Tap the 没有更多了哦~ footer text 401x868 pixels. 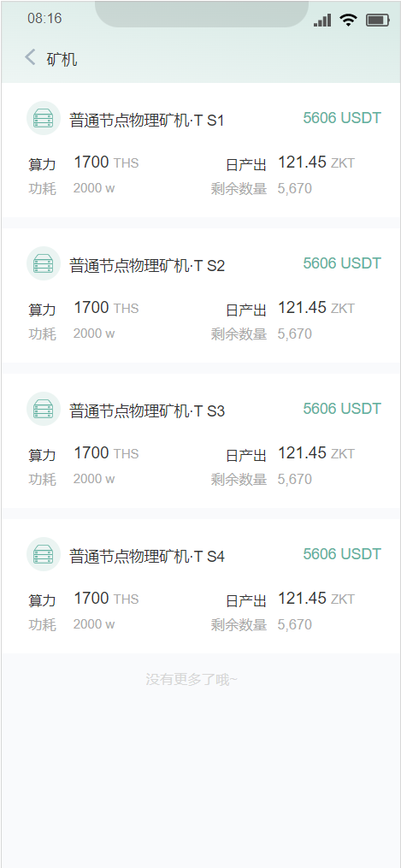coord(192,679)
